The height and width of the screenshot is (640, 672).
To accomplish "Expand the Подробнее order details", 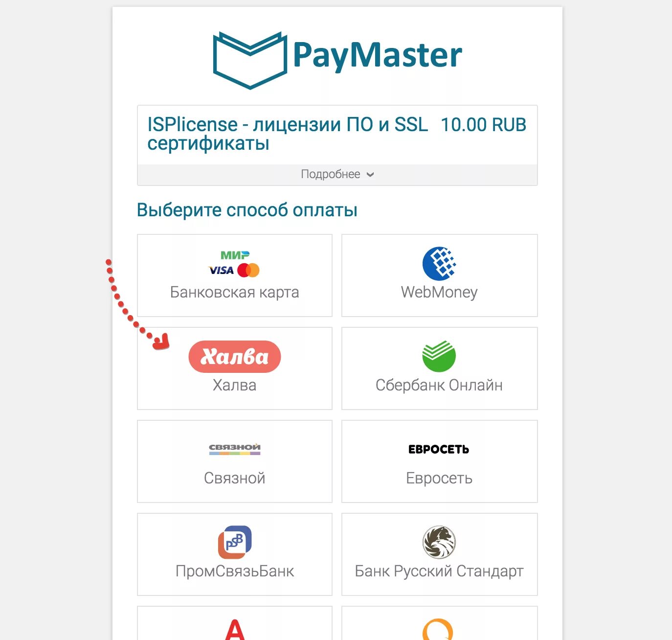I will click(x=337, y=175).
